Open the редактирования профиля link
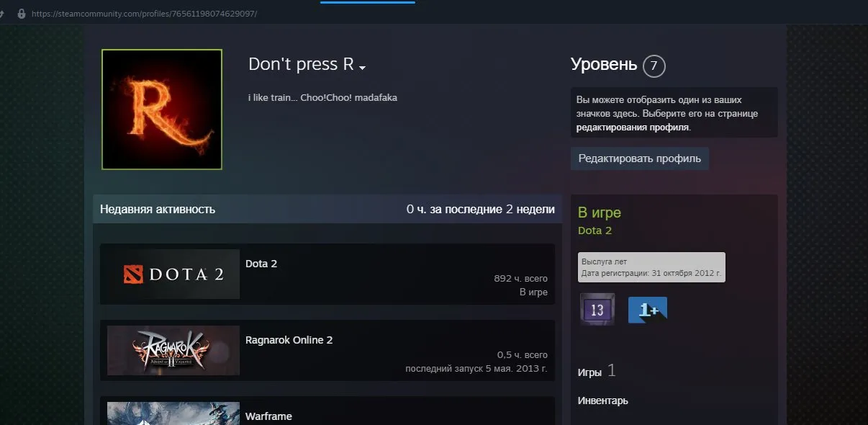868x425 pixels. coord(633,127)
